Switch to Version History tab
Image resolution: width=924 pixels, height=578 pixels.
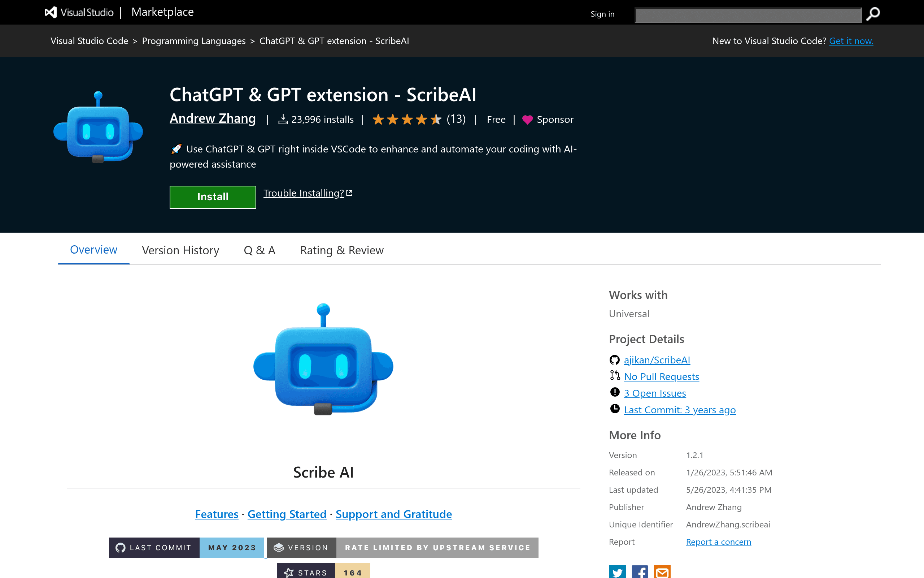(x=180, y=250)
